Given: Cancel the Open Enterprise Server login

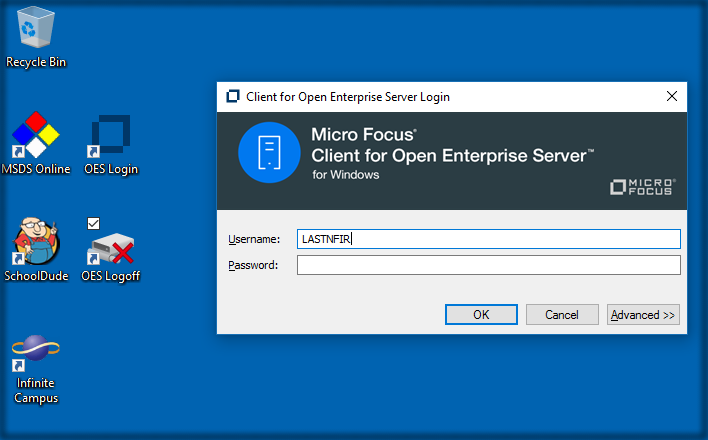Looking at the screenshot, I should (562, 315).
